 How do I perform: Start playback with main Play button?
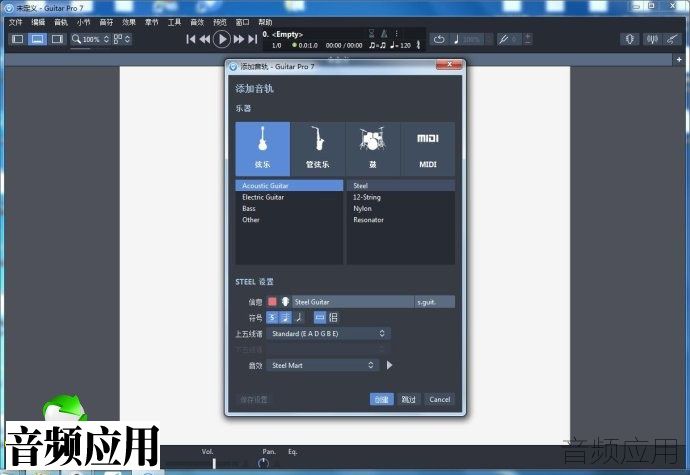click(x=222, y=39)
